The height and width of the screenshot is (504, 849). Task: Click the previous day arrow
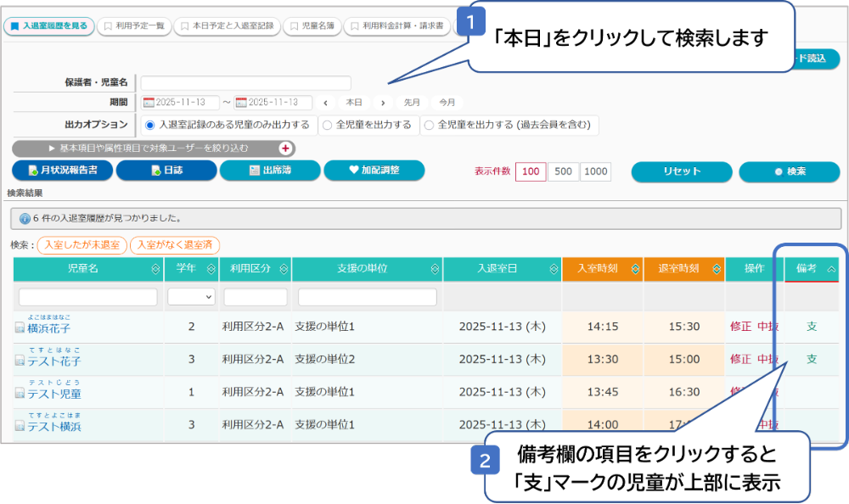[325, 103]
